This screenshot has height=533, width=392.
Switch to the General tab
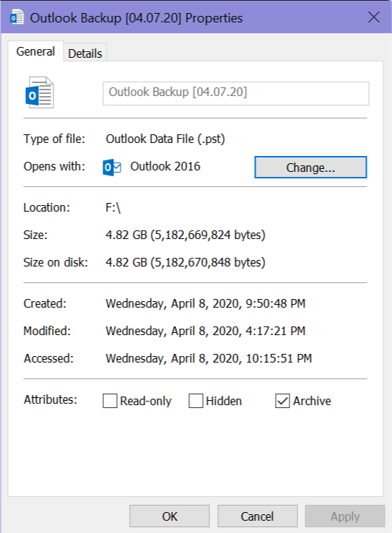(35, 51)
